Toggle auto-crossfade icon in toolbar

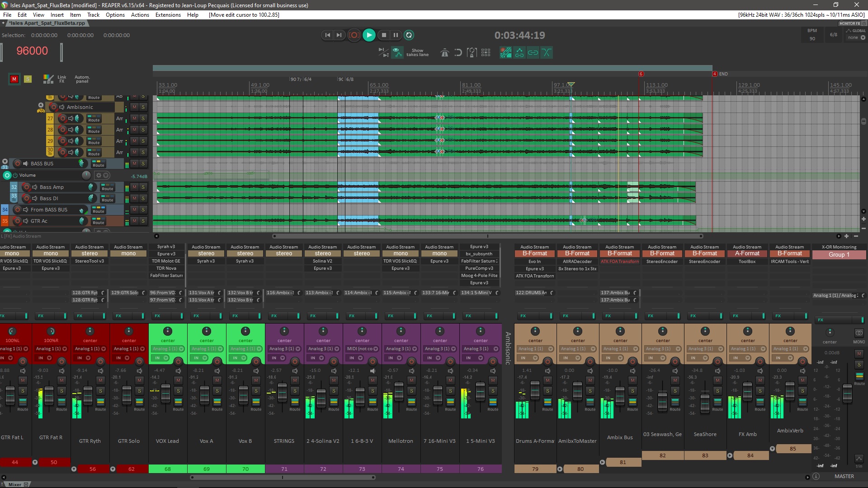[547, 53]
